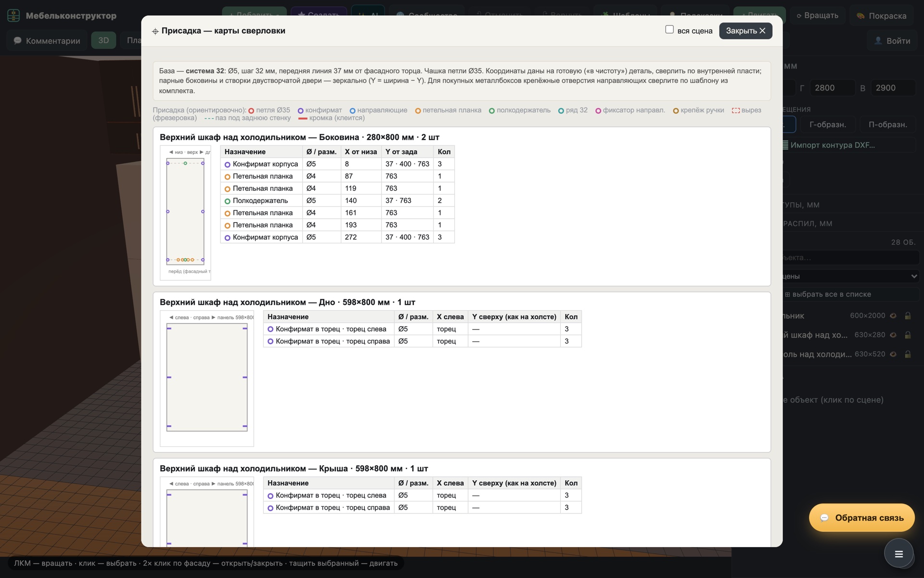The height and width of the screenshot is (578, 924).
Task: Click the Мебельконструктор logo icon
Action: coord(13,15)
